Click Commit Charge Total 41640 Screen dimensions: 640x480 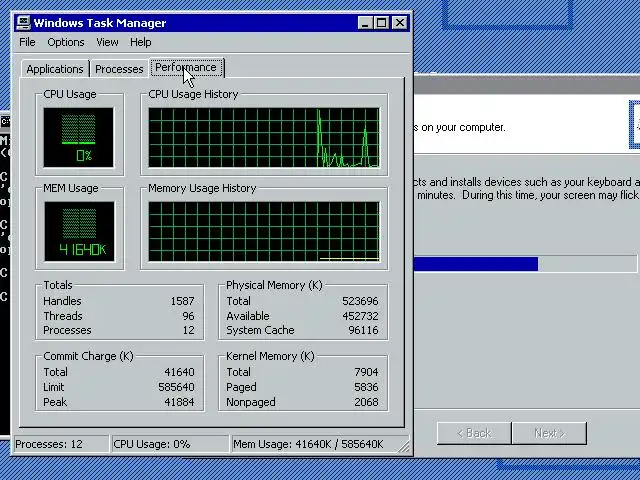point(179,372)
